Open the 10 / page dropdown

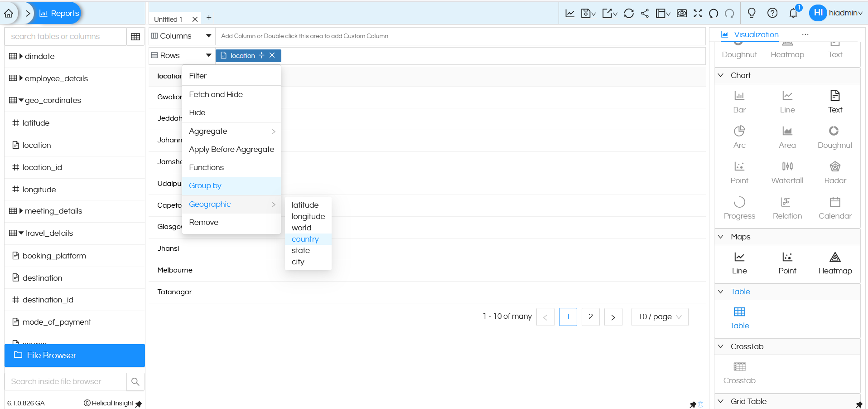[660, 317]
